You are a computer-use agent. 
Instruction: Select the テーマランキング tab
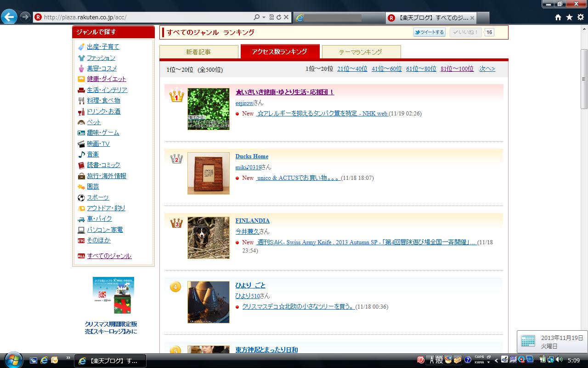[x=361, y=52]
